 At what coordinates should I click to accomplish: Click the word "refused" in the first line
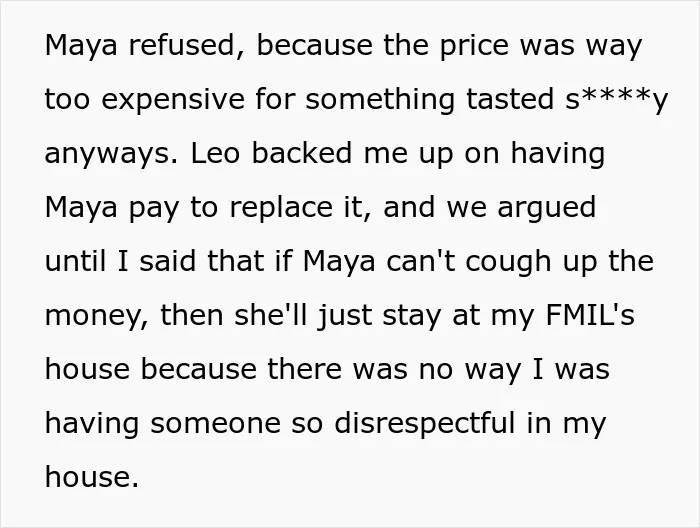click(182, 46)
